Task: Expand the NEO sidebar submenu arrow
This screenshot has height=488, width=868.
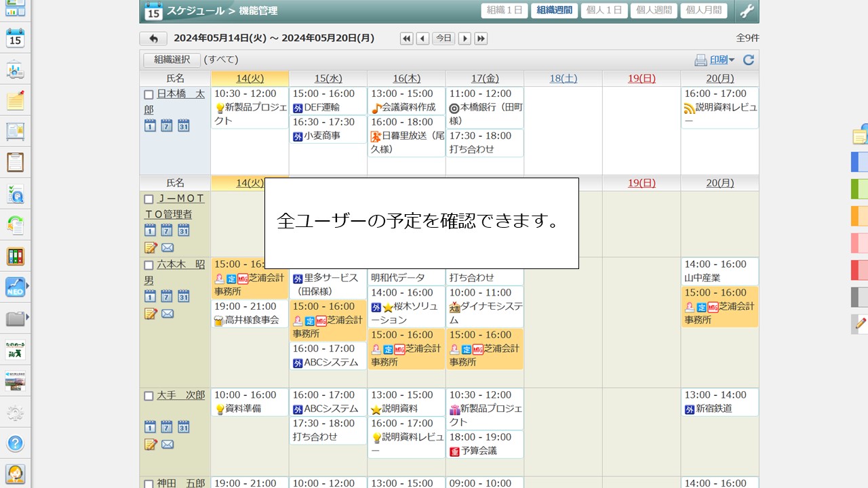Action: [28, 287]
